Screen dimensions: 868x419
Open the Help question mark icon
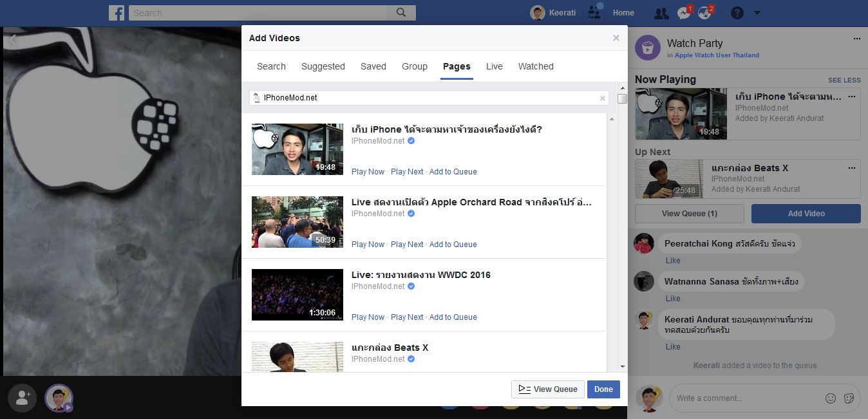(x=737, y=13)
